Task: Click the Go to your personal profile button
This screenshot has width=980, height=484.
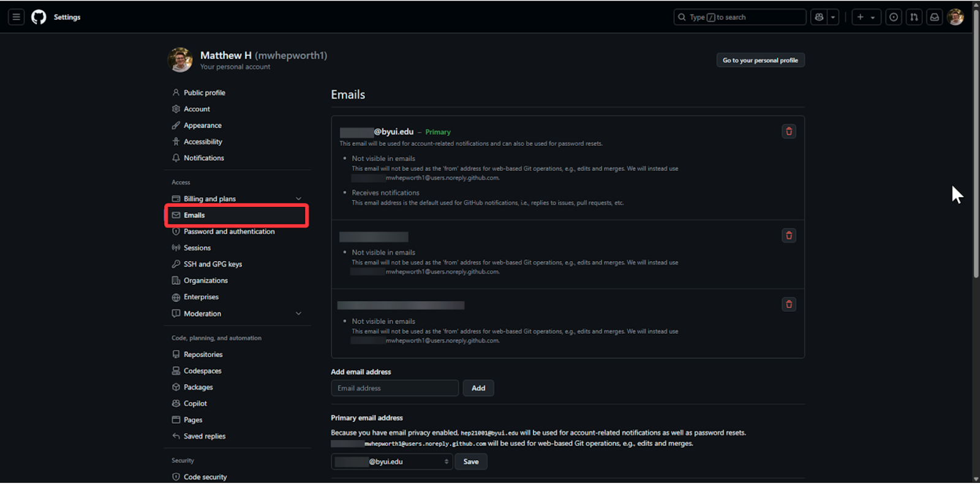Action: click(760, 60)
